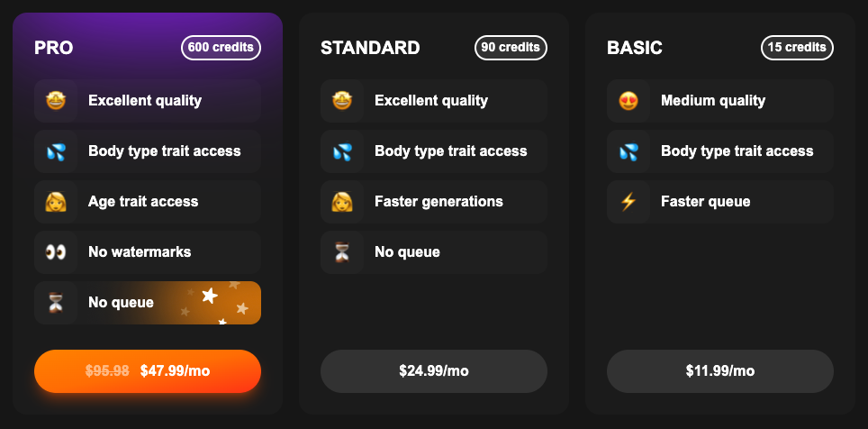
Task: Click the sweat droplets icon in PRO
Action: point(56,151)
